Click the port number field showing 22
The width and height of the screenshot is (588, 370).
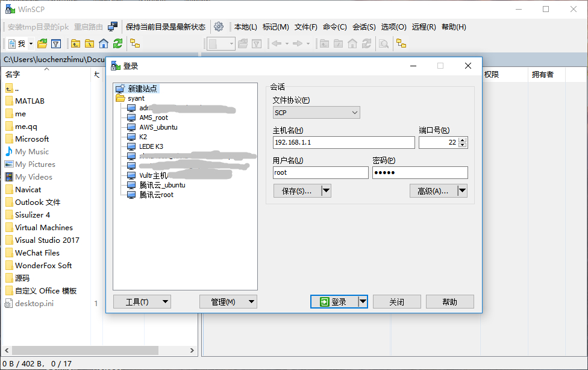(x=439, y=143)
